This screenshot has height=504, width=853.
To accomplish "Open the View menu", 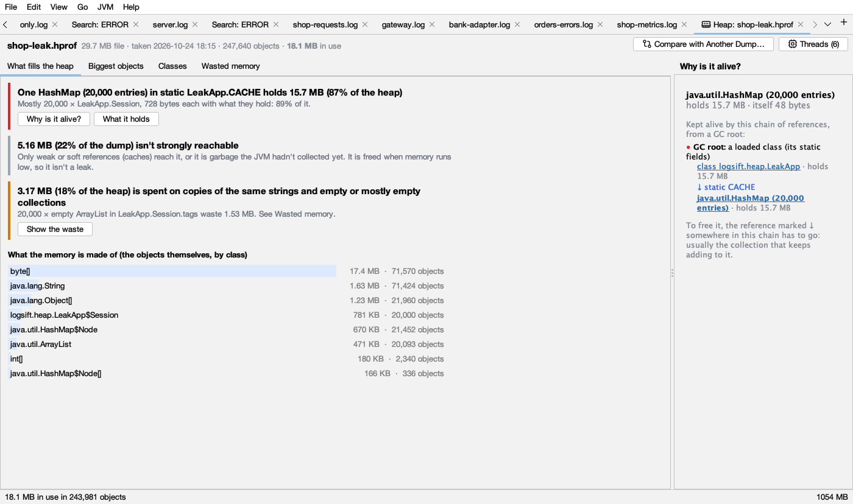I will pyautogui.click(x=59, y=7).
